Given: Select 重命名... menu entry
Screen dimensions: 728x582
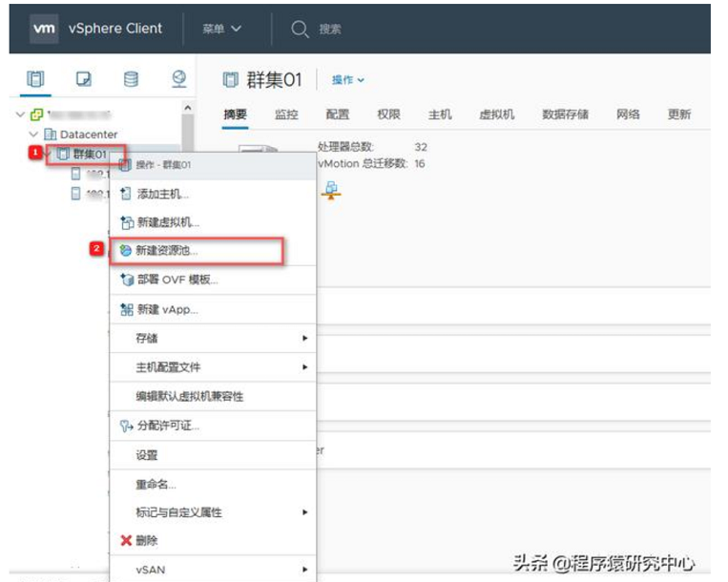Looking at the screenshot, I should click(x=213, y=485).
